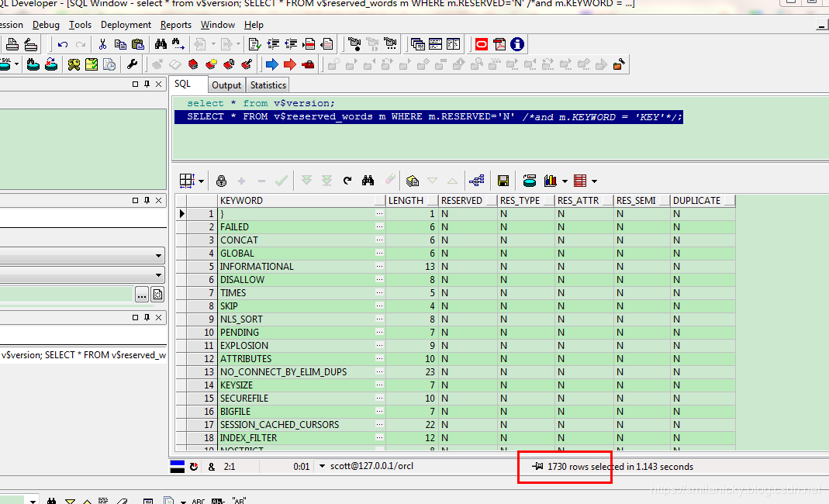Click the RES_TYPE column header
This screenshot has height=504, width=829.
526,200
